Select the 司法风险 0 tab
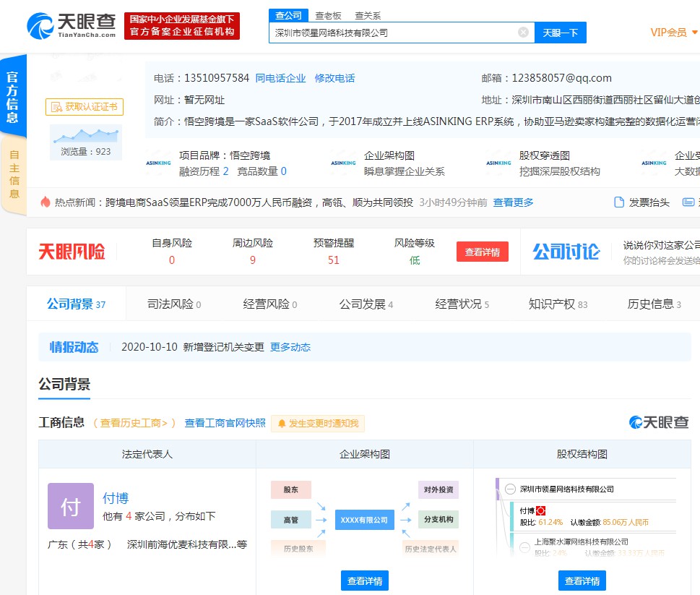Viewport: 700px width, 595px height. (174, 304)
